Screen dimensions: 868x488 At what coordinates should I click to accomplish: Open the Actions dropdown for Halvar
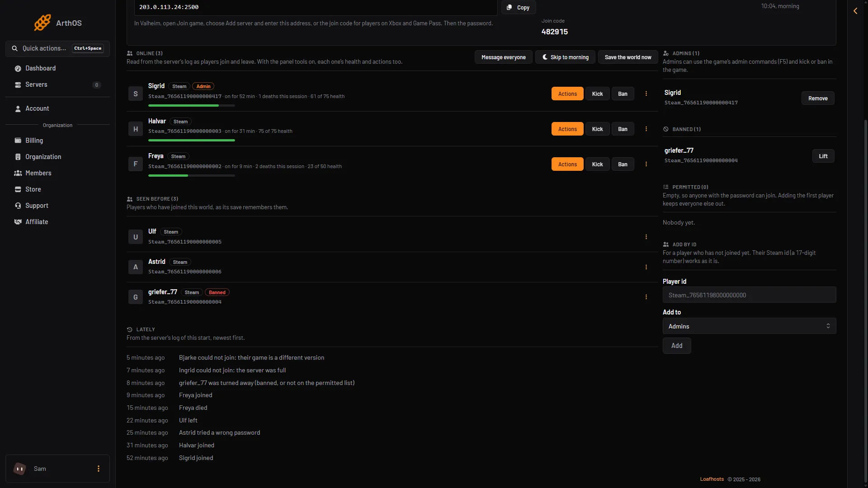coord(567,129)
